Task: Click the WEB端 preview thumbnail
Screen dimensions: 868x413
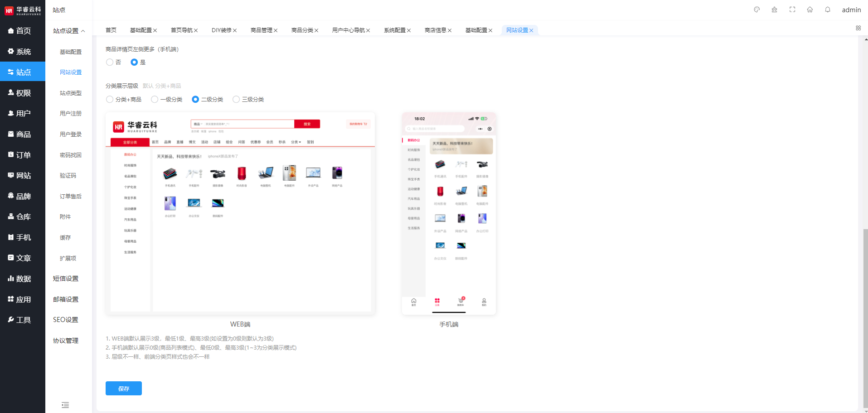Action: pyautogui.click(x=240, y=213)
